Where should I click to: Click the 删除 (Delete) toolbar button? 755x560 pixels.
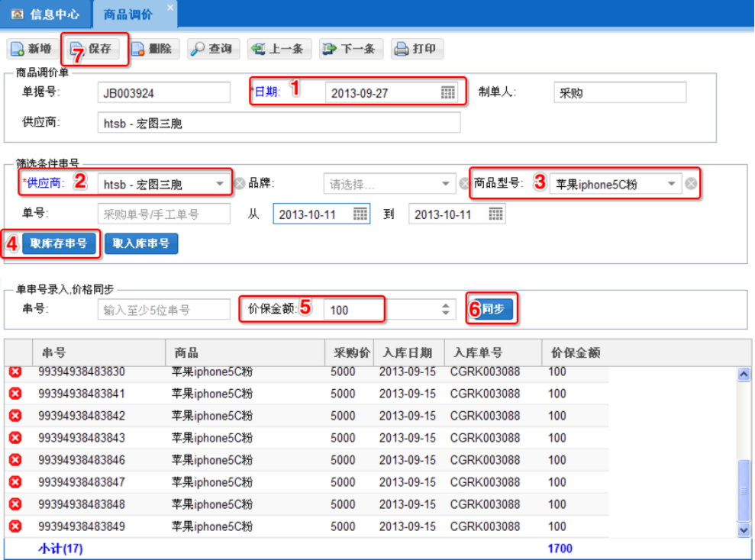[x=152, y=49]
